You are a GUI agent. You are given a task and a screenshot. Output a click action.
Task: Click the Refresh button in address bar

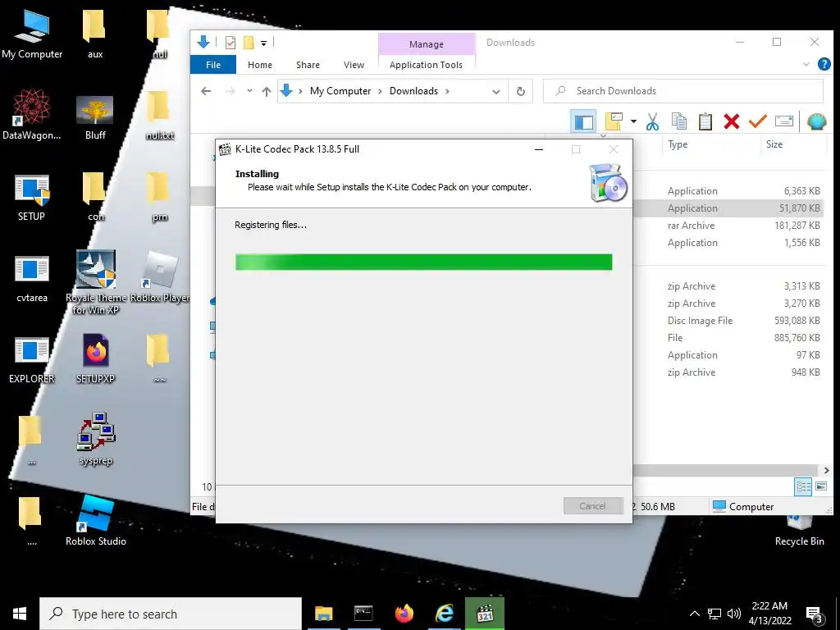tap(520, 92)
